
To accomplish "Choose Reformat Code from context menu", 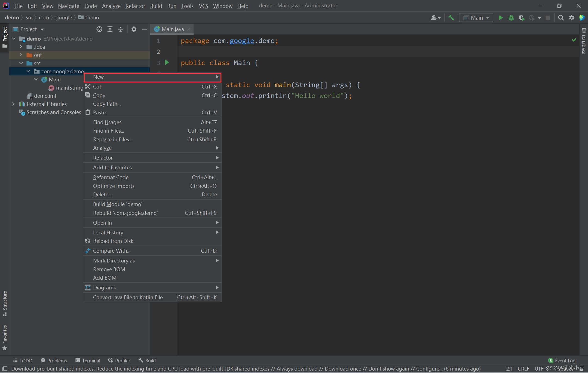I will (x=111, y=177).
